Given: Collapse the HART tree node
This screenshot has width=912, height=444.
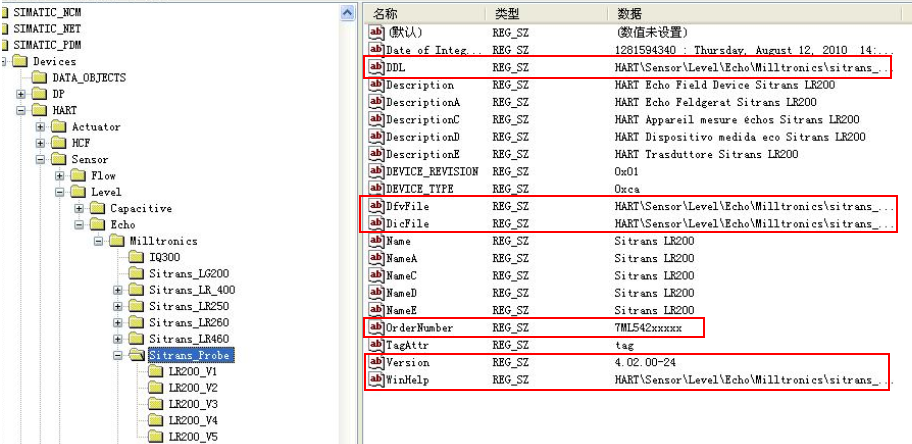Looking at the screenshot, I should click(20, 110).
